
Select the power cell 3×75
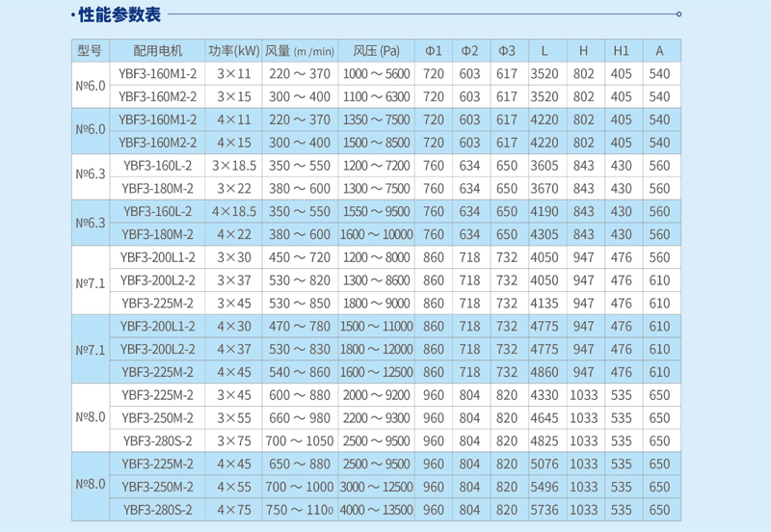[x=233, y=441]
